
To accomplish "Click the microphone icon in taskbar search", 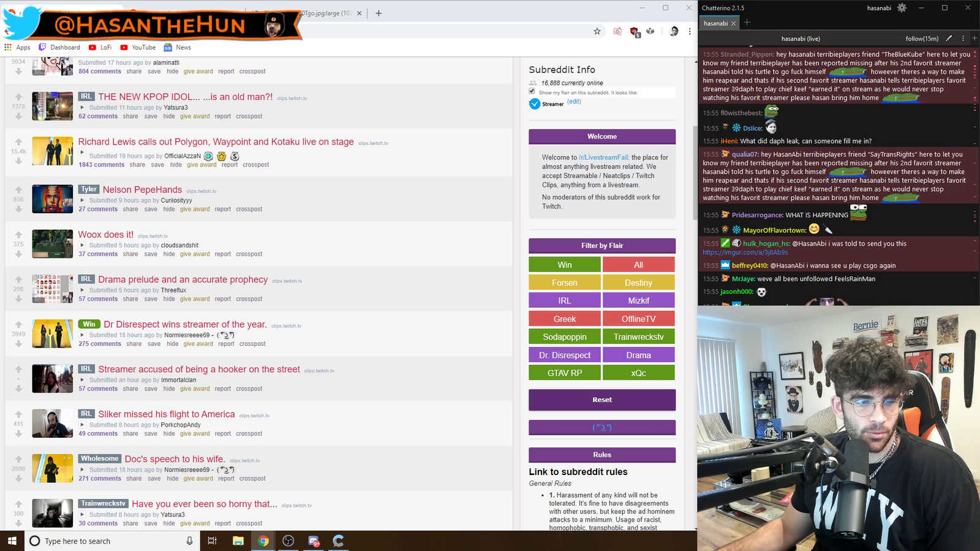I will [189, 541].
